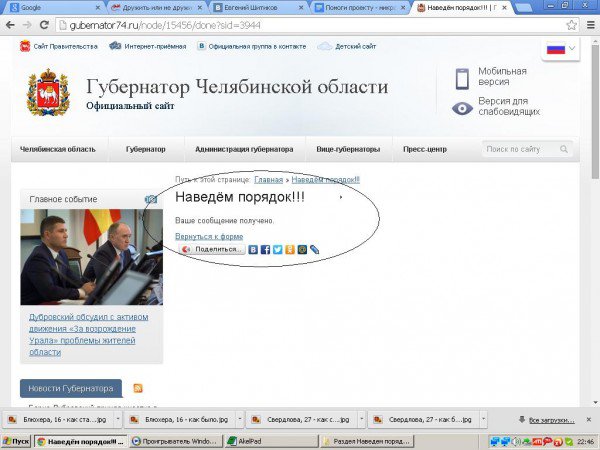This screenshot has width=600, height=450.
Task: Click the address bar URL
Action: point(165,25)
